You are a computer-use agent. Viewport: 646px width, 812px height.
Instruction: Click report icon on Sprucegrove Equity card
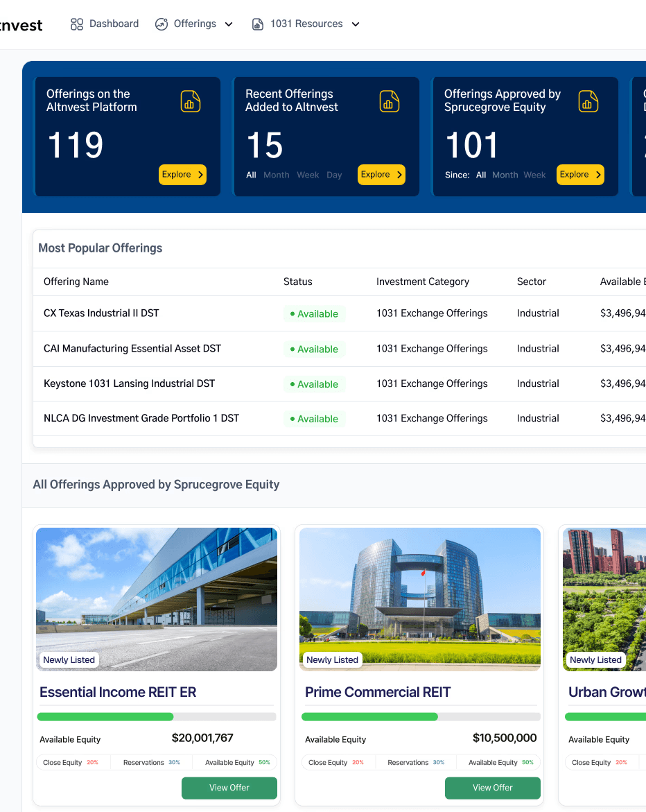pos(588,101)
